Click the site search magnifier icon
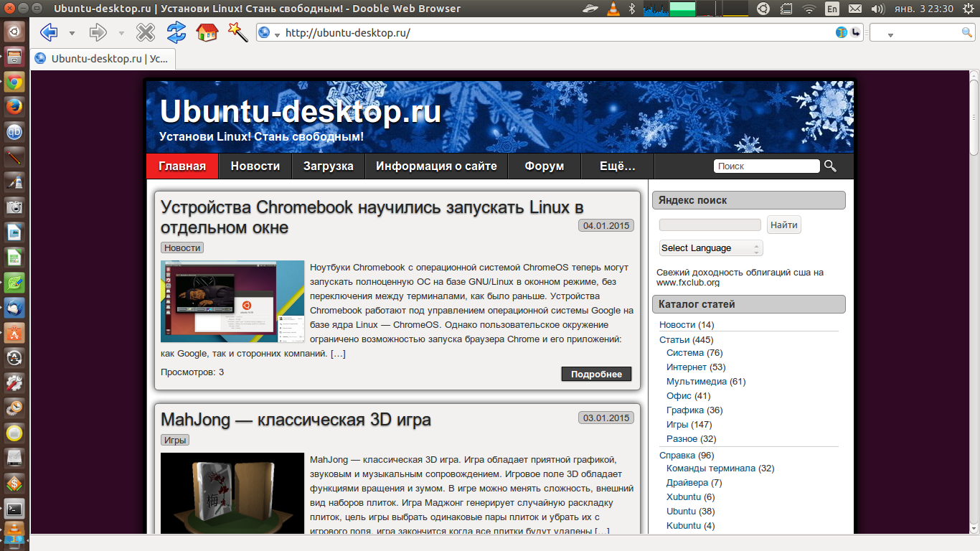Screen dimensions: 980x551 pos(830,166)
